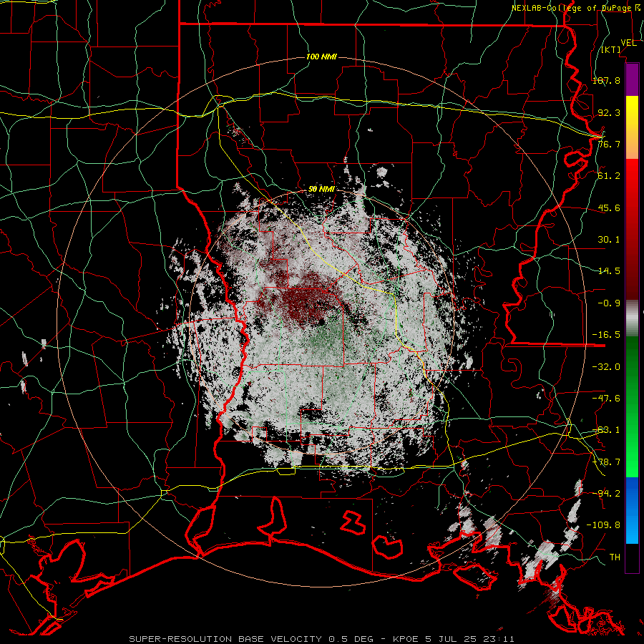Click the 14.5 velocity scale value

(x=609, y=271)
